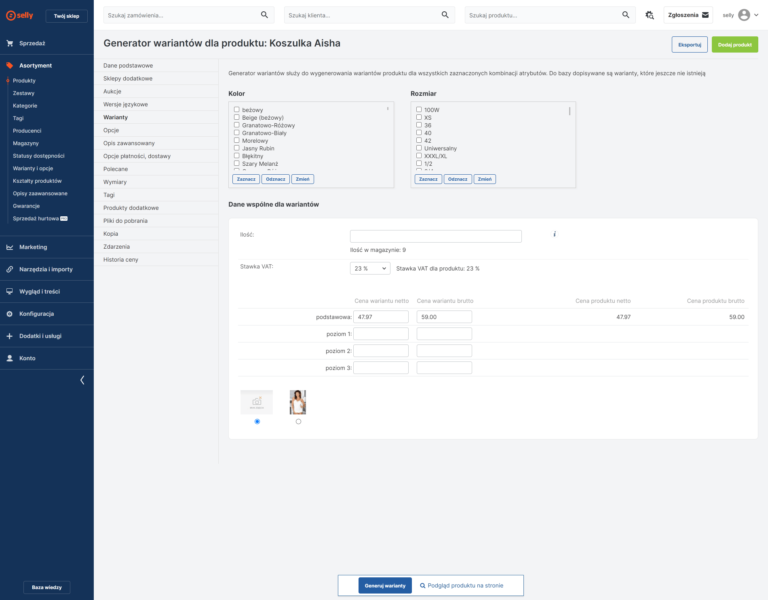Click the Ilość quantity input field
768x600 pixels.
pos(435,236)
